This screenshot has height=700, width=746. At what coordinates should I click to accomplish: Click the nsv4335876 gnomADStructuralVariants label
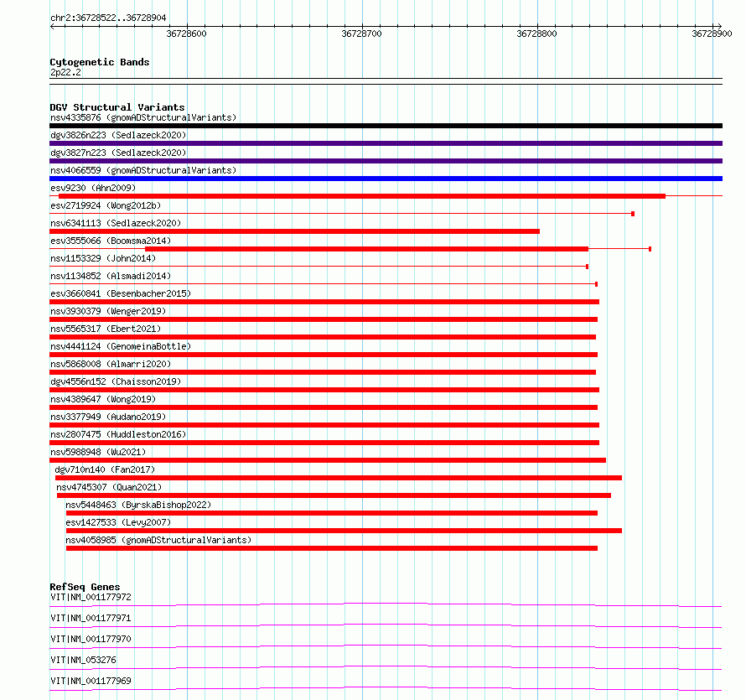(x=143, y=117)
